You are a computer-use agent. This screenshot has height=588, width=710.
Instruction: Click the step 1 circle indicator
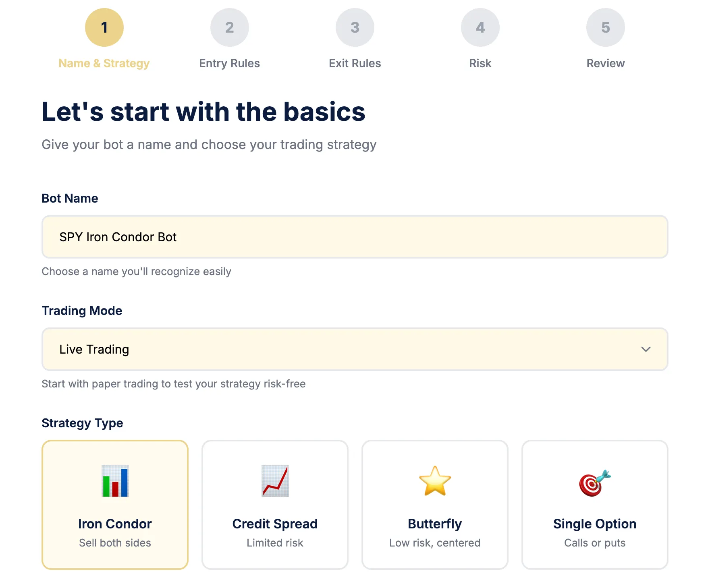(x=104, y=27)
